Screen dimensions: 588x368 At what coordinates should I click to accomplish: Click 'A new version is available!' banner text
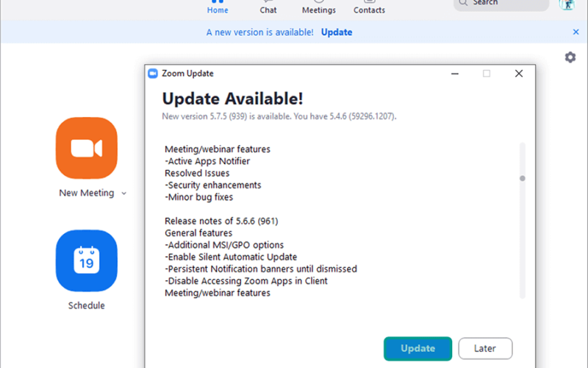point(260,32)
